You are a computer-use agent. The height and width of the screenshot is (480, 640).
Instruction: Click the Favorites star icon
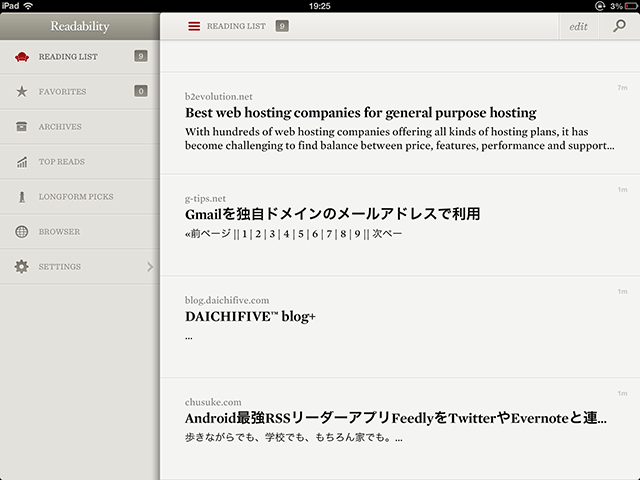(22, 91)
